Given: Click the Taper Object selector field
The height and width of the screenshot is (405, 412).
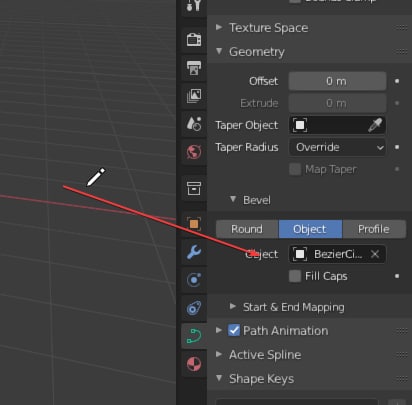Looking at the screenshot, I should point(337,125).
